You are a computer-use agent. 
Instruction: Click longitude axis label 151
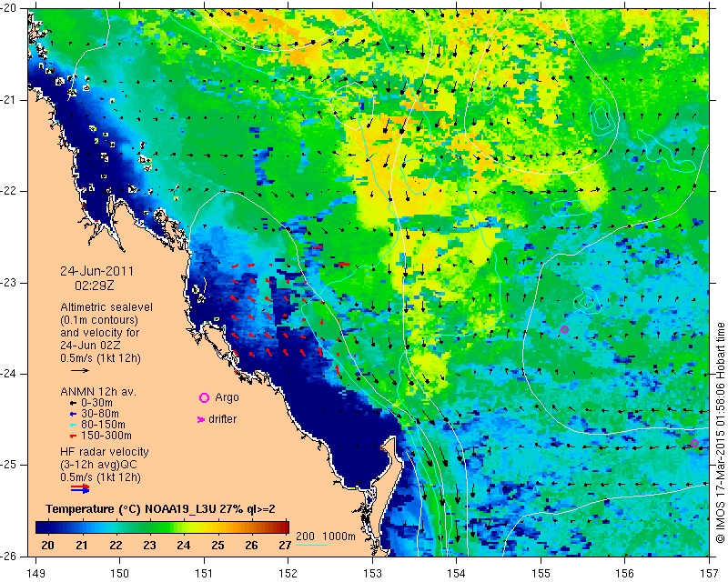(x=204, y=574)
